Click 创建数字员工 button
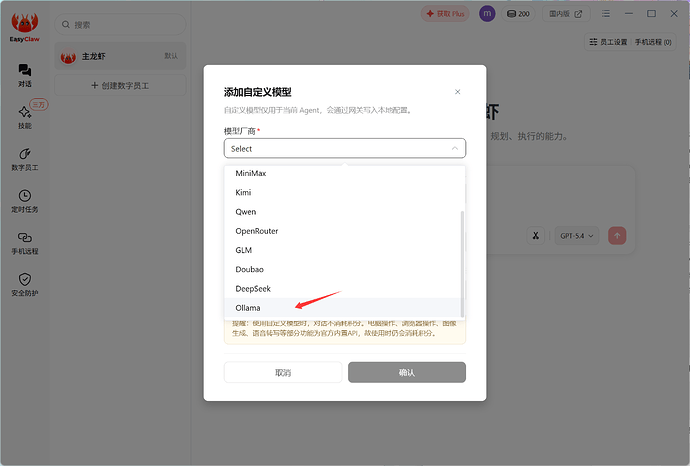690x466 pixels. coord(120,85)
